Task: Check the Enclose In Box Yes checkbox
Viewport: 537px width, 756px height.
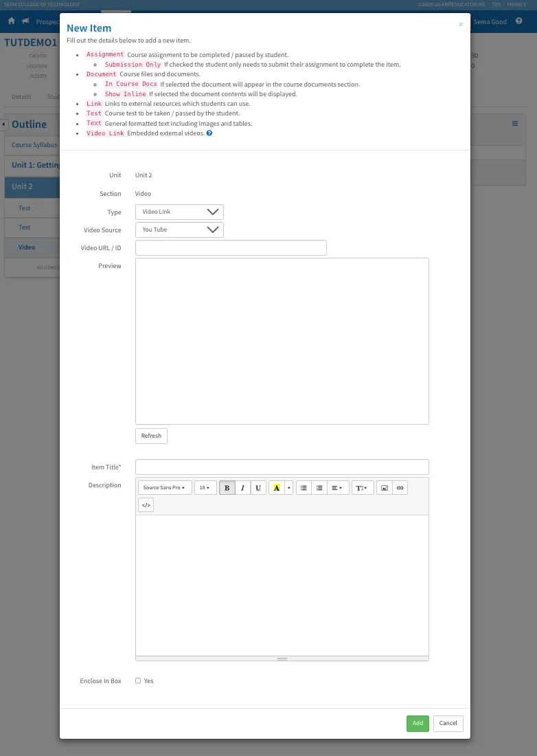Action: (138, 681)
